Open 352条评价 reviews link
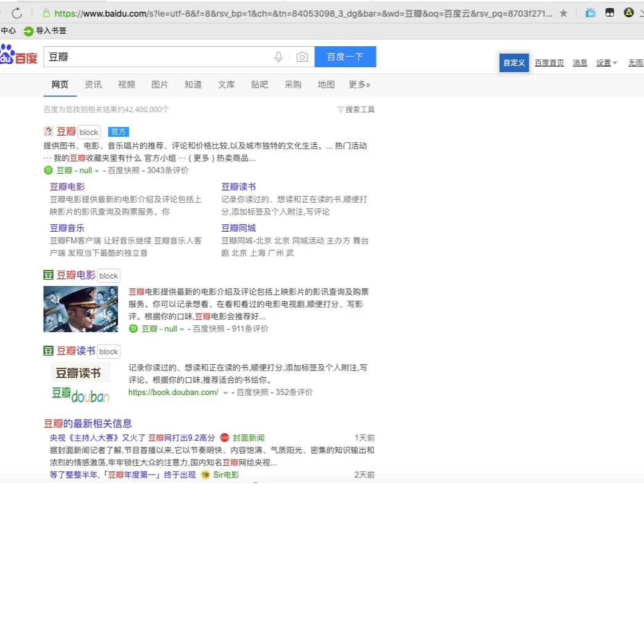 pyautogui.click(x=294, y=392)
